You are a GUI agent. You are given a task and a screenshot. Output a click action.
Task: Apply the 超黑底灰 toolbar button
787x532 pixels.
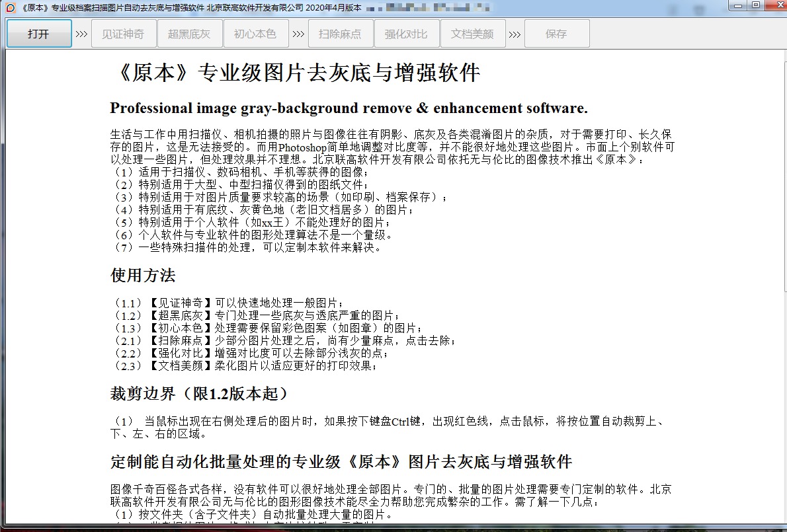[x=190, y=34]
